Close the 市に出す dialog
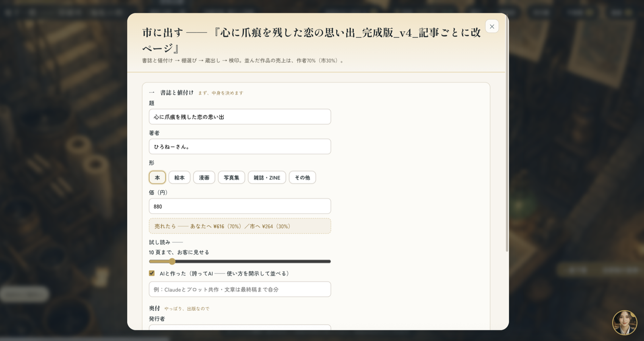644x341 pixels. click(492, 27)
